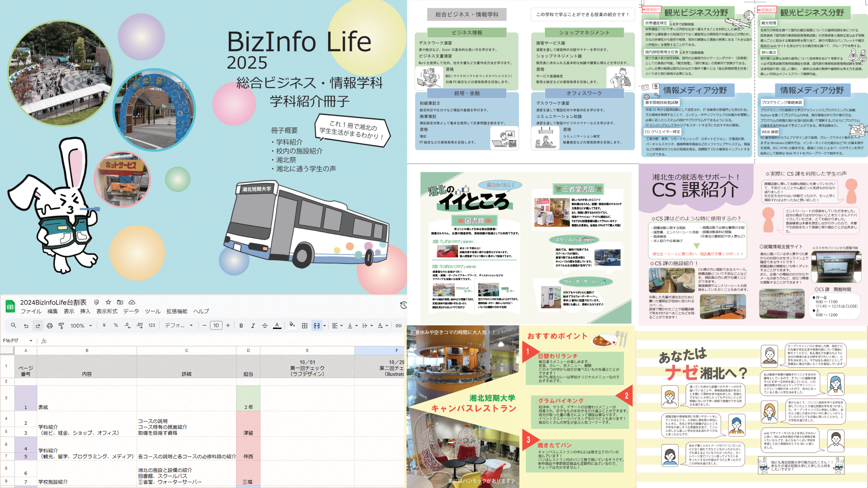The width and height of the screenshot is (868, 488).
Task: Open text wrapping dropdown
Action: (368, 325)
